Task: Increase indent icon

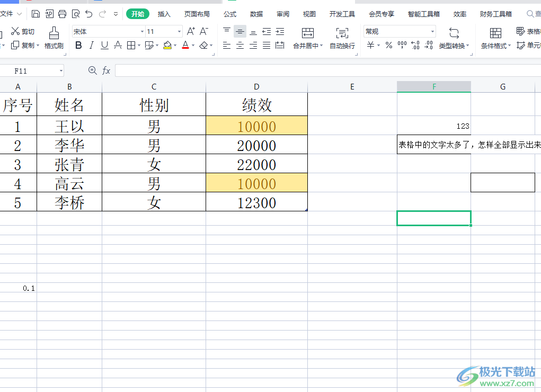Action: click(x=280, y=31)
